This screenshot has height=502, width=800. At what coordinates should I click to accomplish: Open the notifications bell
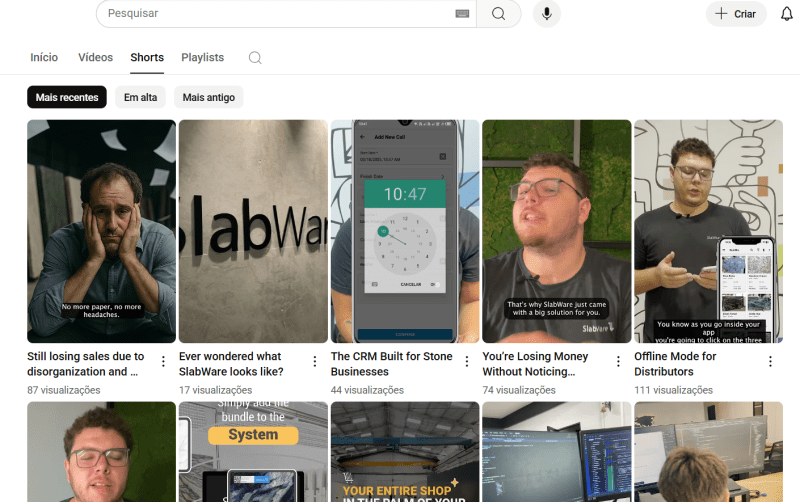pos(787,14)
